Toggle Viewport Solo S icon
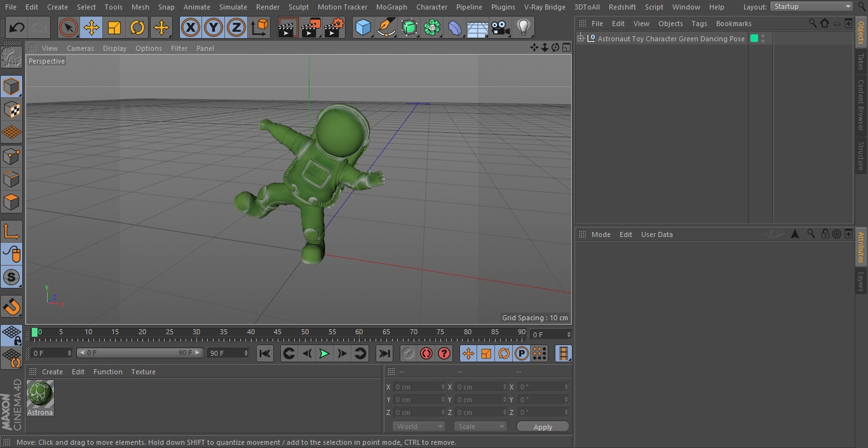The width and height of the screenshot is (868, 448). coord(11,277)
